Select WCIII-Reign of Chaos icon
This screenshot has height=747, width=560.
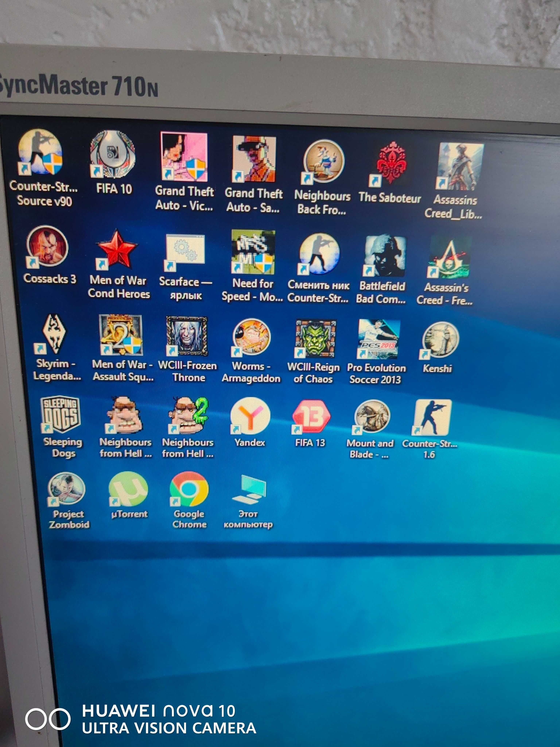316,339
